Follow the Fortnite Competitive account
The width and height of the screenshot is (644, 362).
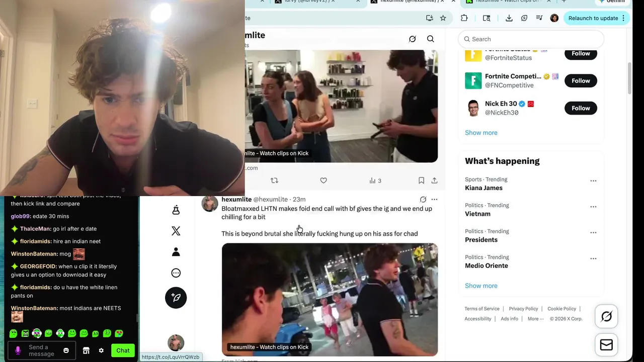point(581,80)
